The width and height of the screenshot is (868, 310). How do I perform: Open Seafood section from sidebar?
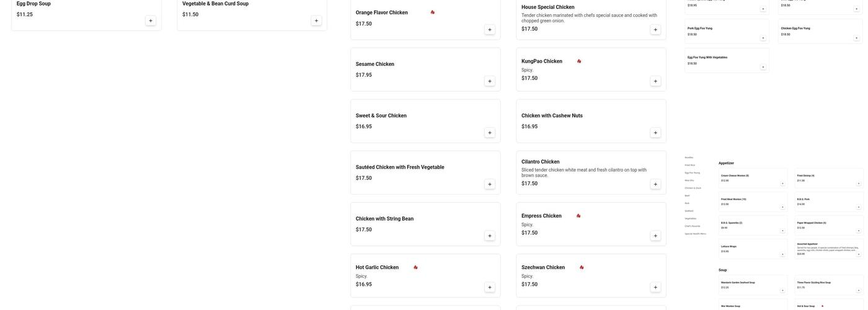pos(689,211)
